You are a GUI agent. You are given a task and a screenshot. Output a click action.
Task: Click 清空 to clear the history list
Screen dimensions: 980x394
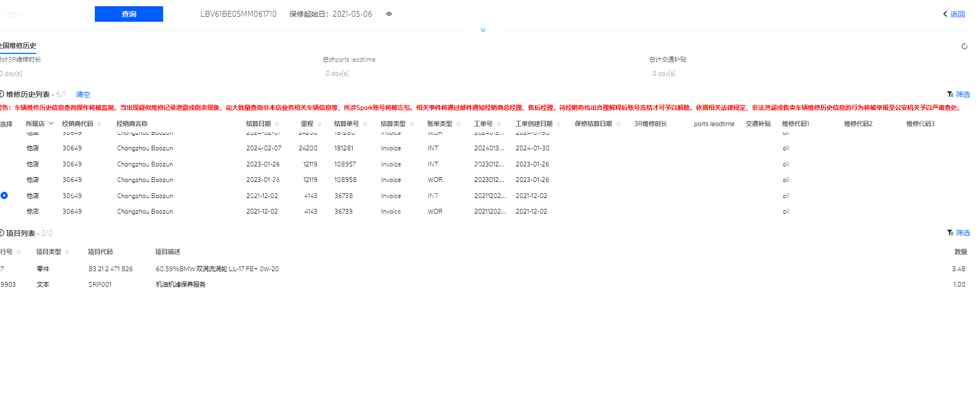pyautogui.click(x=83, y=94)
